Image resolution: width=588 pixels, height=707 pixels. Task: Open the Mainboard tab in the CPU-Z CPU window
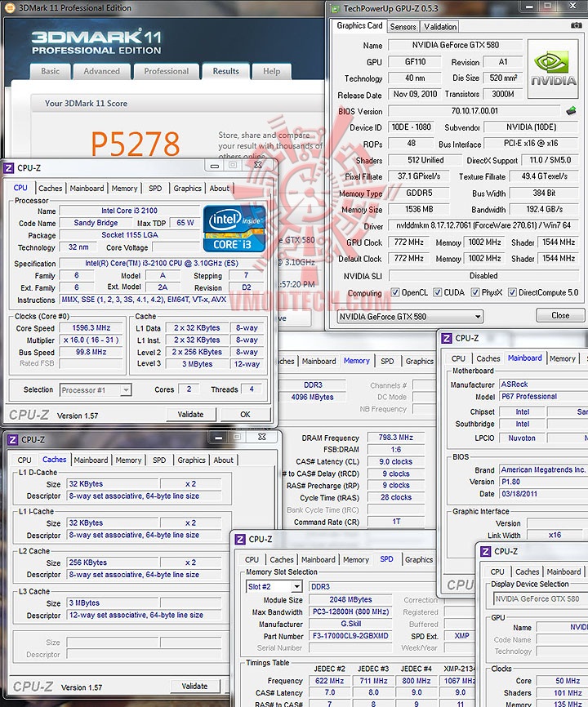pos(87,189)
